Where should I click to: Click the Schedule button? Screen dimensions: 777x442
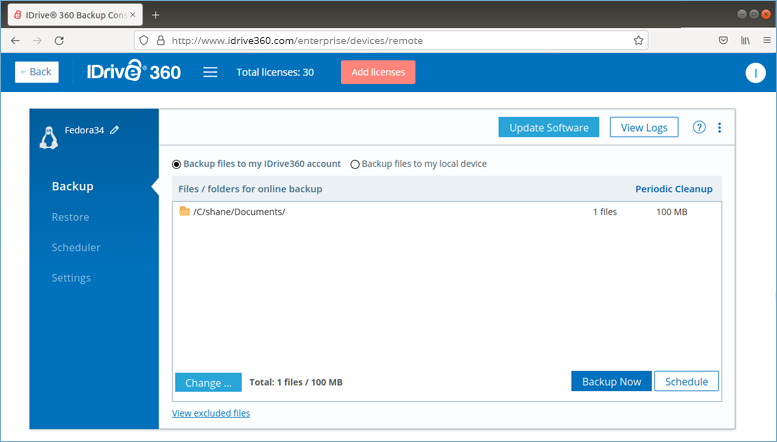tap(686, 381)
